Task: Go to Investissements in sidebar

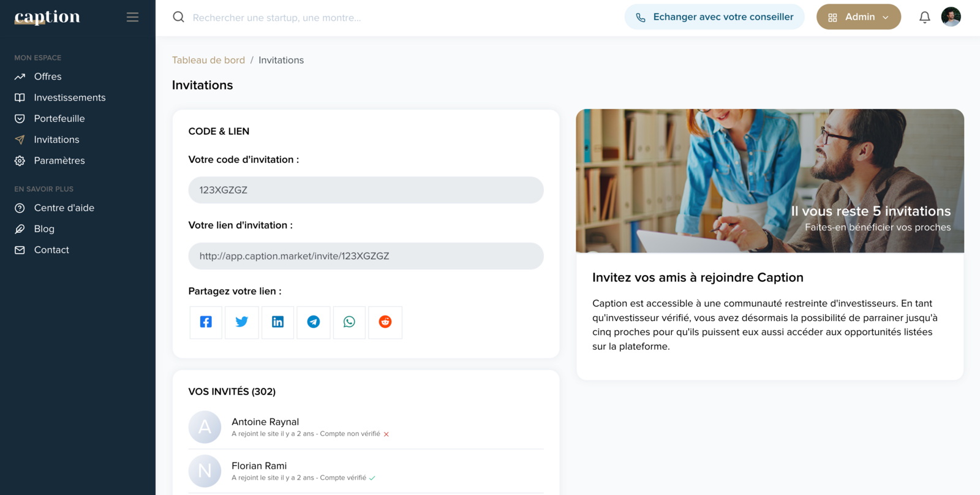Action: point(69,97)
